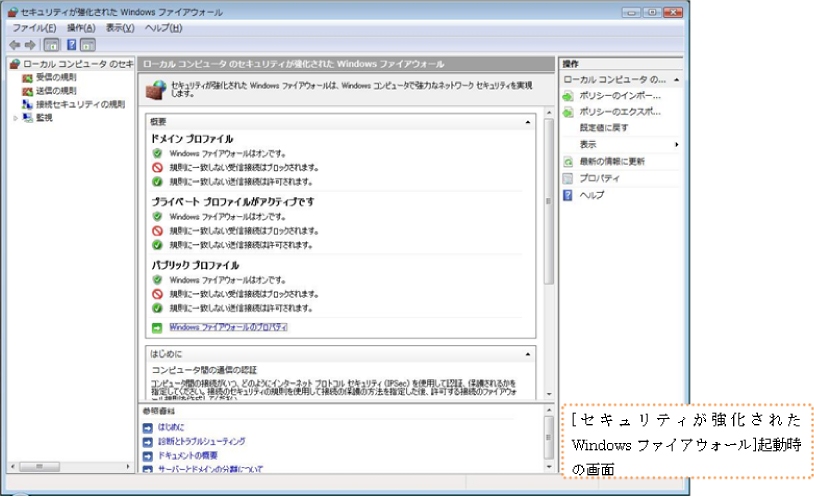The height and width of the screenshot is (497, 814).
Task: Click 最新の情報に更新 refresh icon
Action: (x=568, y=161)
